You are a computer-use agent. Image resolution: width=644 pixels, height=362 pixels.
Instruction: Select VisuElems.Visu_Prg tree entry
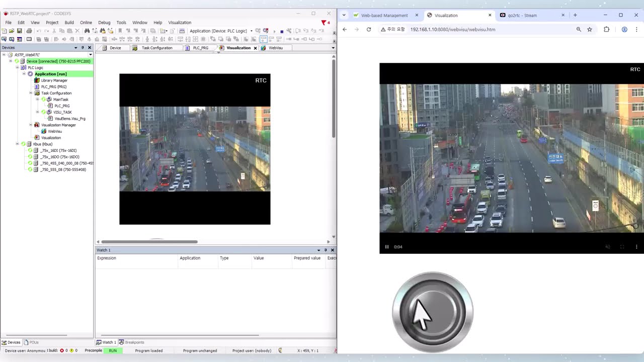click(x=70, y=119)
